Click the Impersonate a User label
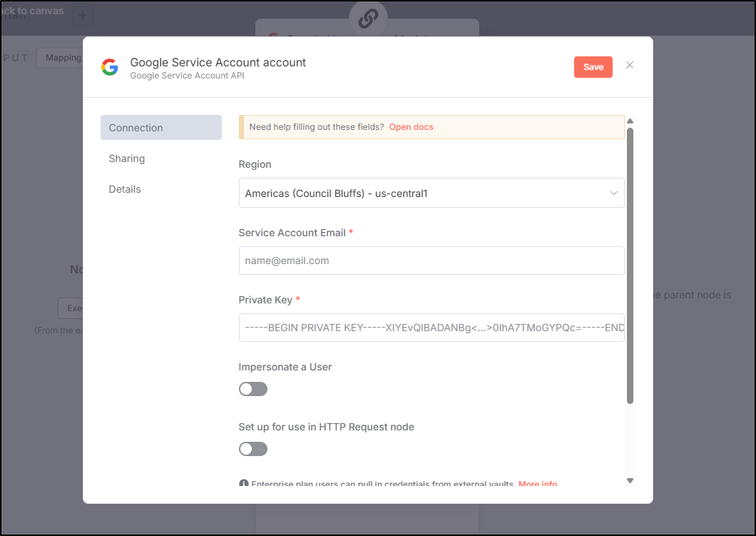Viewport: 756px width, 536px height. coord(285,367)
